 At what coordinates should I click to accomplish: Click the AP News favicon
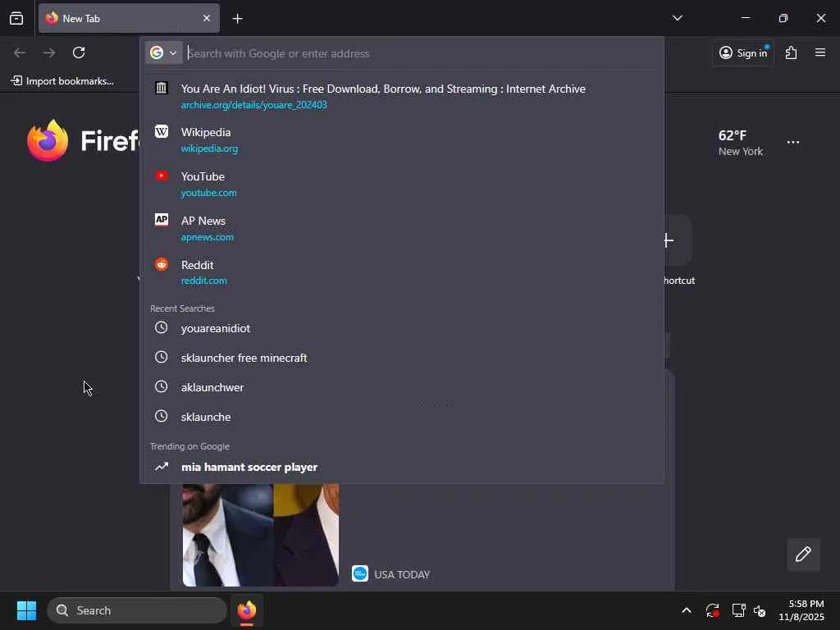tap(162, 220)
